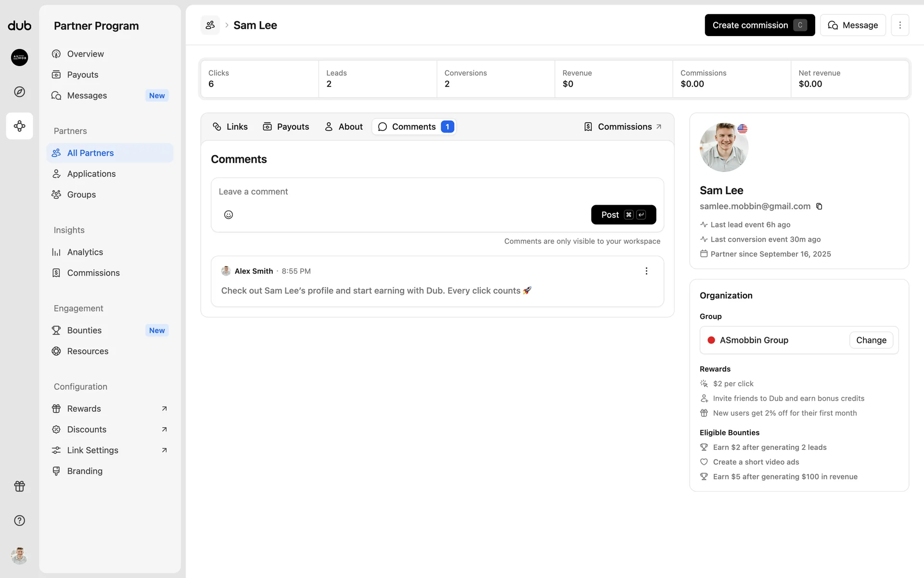Open the Commissions external link tab
This screenshot has height=578, width=924.
click(x=623, y=127)
